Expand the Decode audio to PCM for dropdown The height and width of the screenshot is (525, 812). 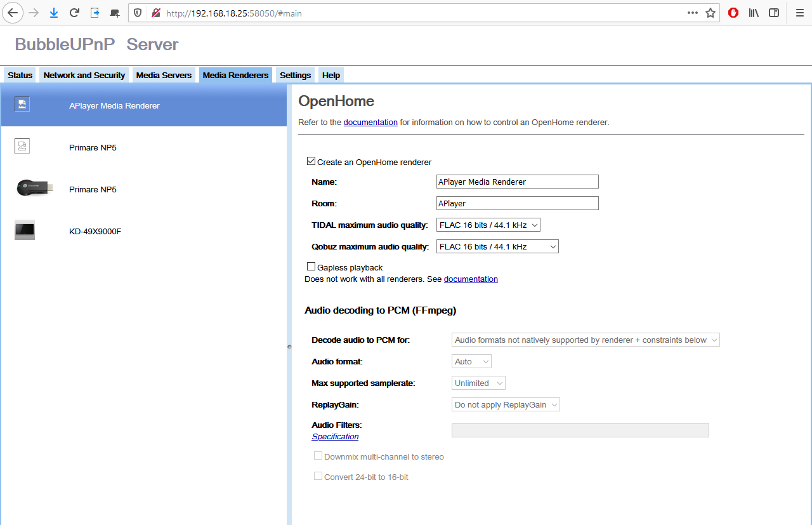tap(586, 340)
